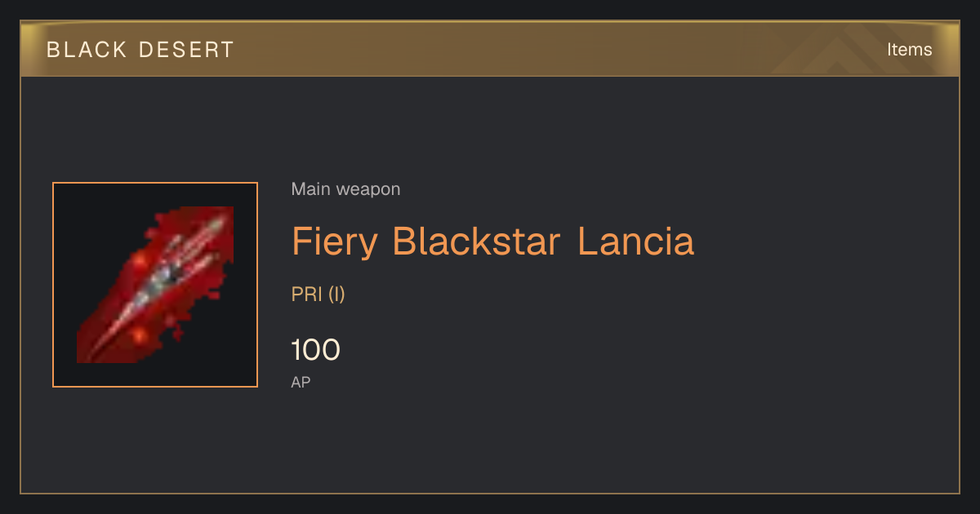Click the word Blackstar in the item title
Viewport: 980px width, 514px height.
477,241
